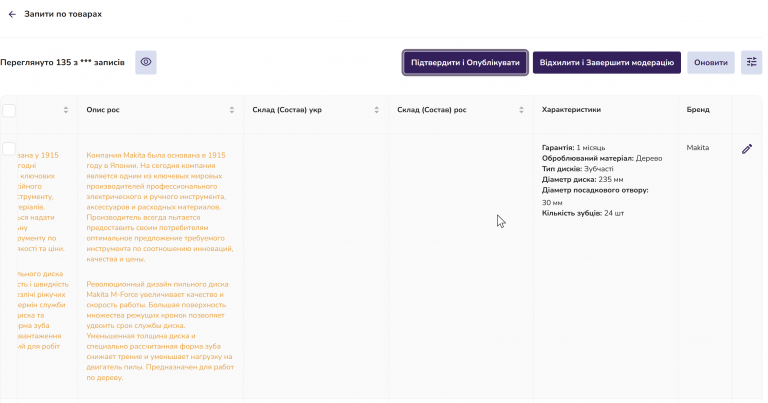Click the Характеристики column header
The width and height of the screenshot is (768, 403).
click(x=571, y=110)
